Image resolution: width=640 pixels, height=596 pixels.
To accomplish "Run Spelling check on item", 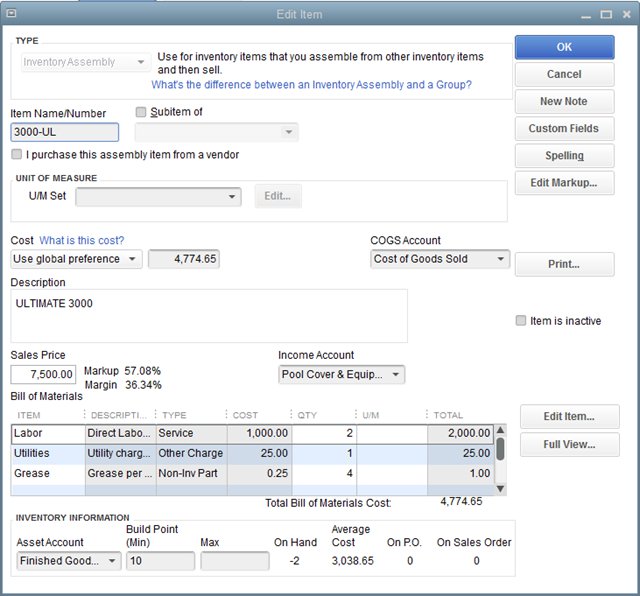I will pos(564,156).
